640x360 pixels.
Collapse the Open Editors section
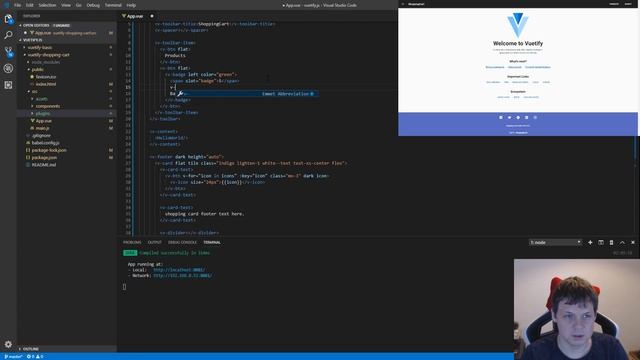37,25
